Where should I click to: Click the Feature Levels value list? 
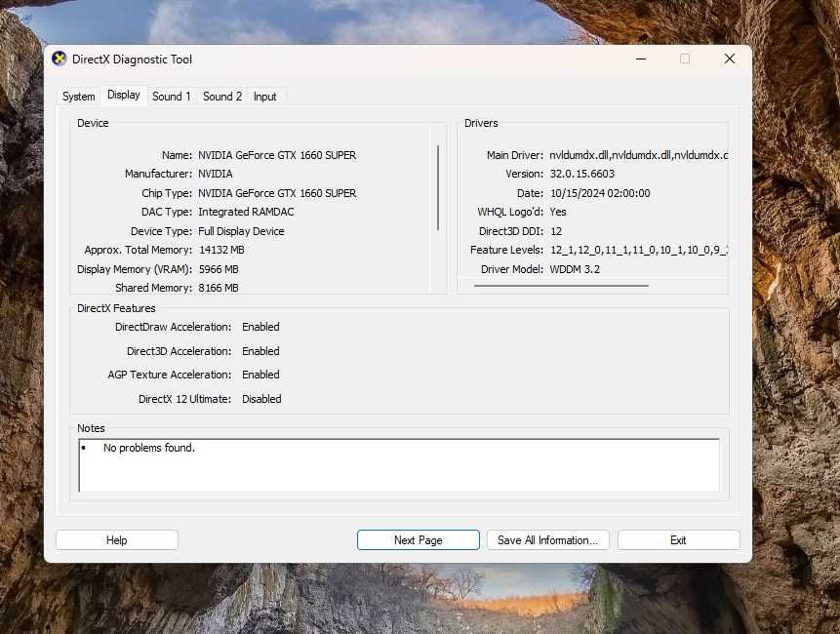click(639, 250)
